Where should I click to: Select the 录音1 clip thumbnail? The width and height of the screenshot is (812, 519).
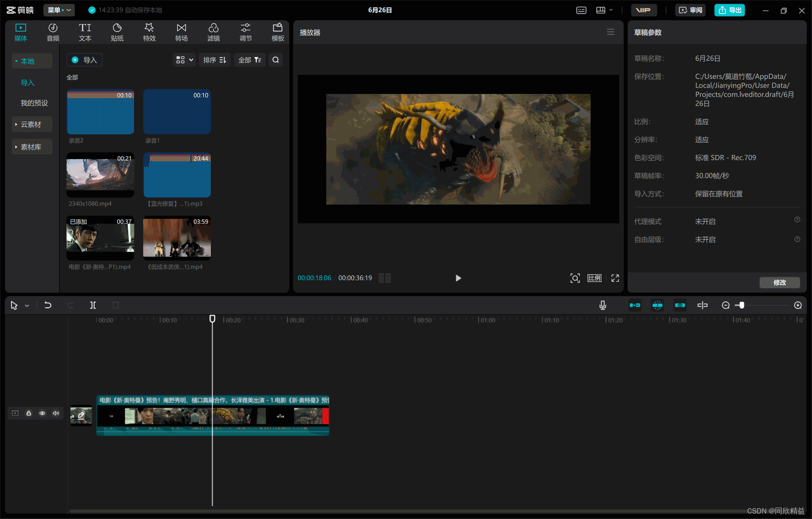pos(177,112)
